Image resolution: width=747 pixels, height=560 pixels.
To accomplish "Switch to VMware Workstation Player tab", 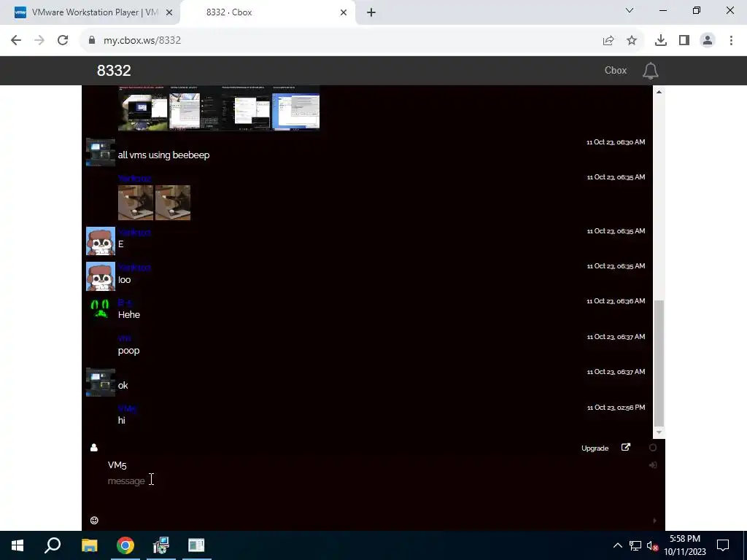I will 90,12.
